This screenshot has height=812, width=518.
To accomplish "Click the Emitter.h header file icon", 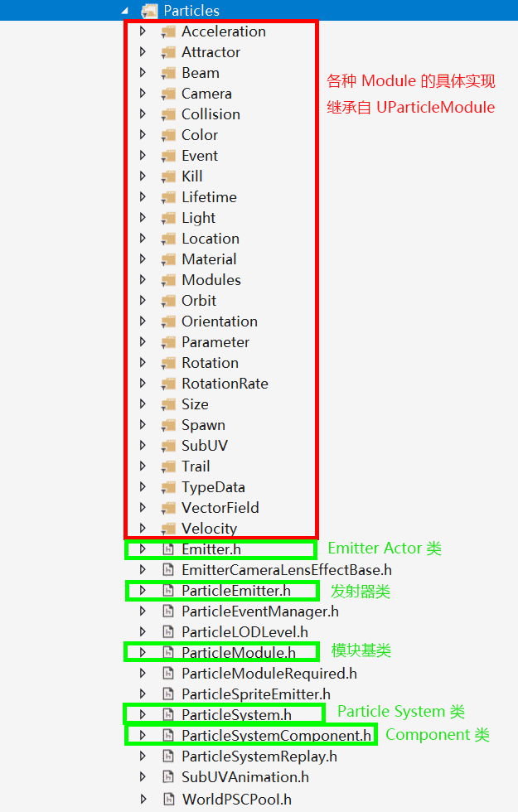I will (x=168, y=549).
